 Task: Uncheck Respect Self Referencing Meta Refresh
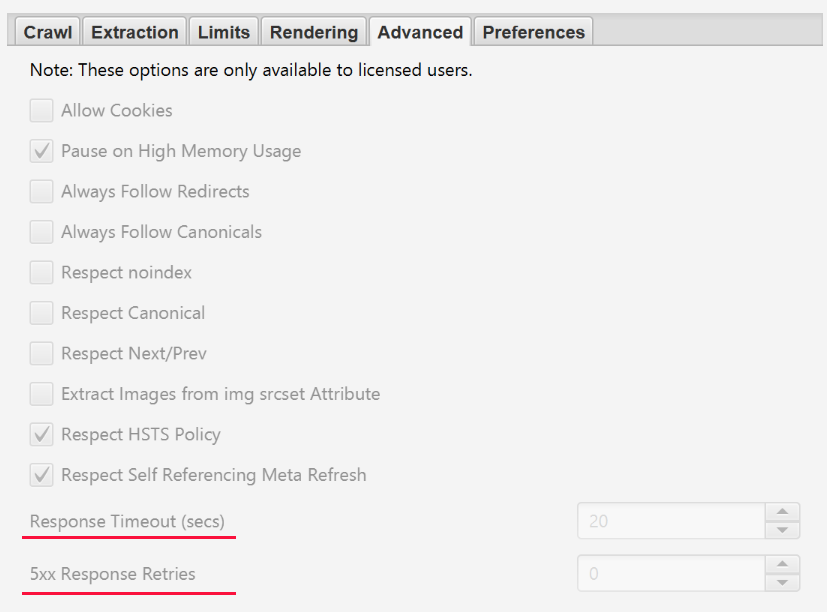42,475
